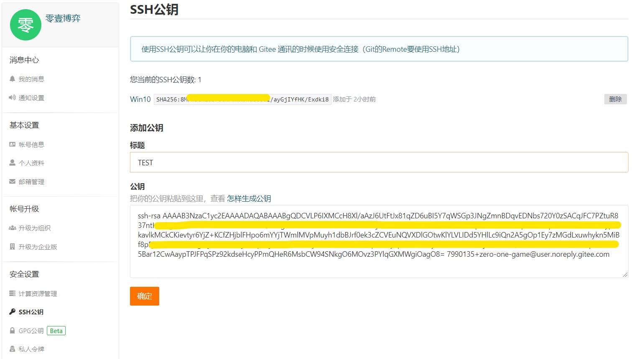Click the 您当前的SSH公钥数: 1 text
Screen dimensions: 644x359
point(165,80)
